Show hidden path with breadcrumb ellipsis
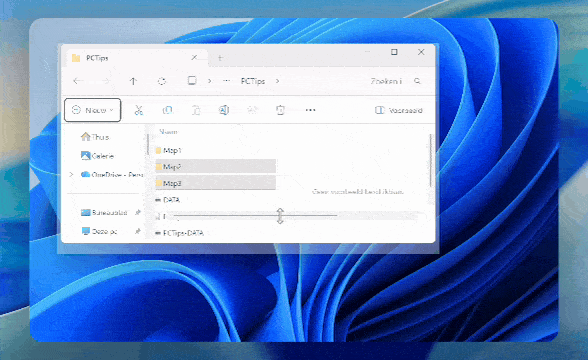This screenshot has width=588, height=360. pos(226,81)
